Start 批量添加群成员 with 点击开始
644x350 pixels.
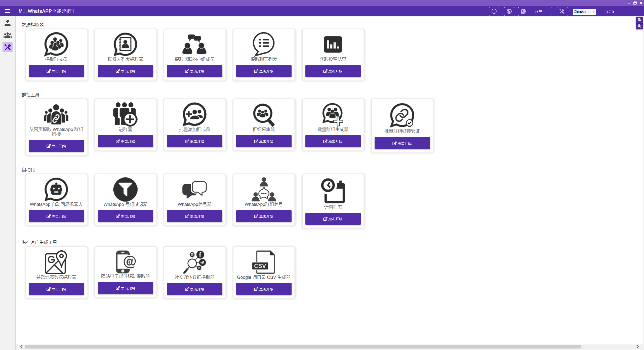tap(194, 141)
